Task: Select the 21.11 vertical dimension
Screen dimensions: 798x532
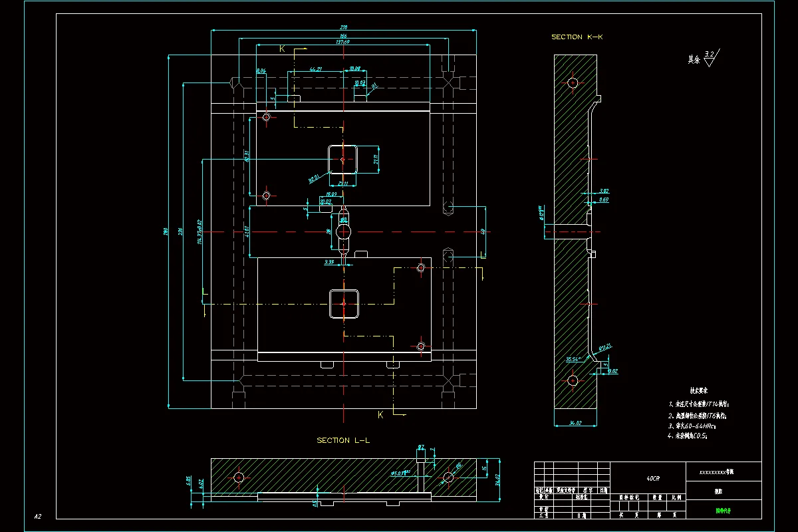Action: point(376,160)
